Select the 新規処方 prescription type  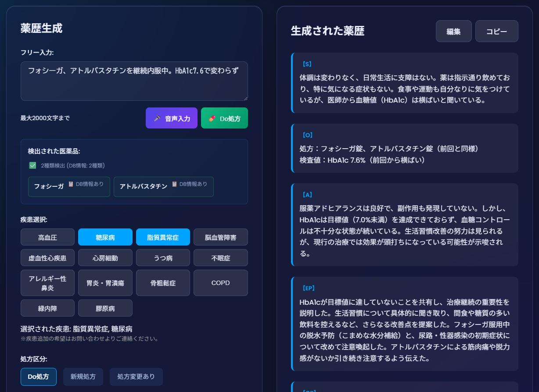point(83,377)
